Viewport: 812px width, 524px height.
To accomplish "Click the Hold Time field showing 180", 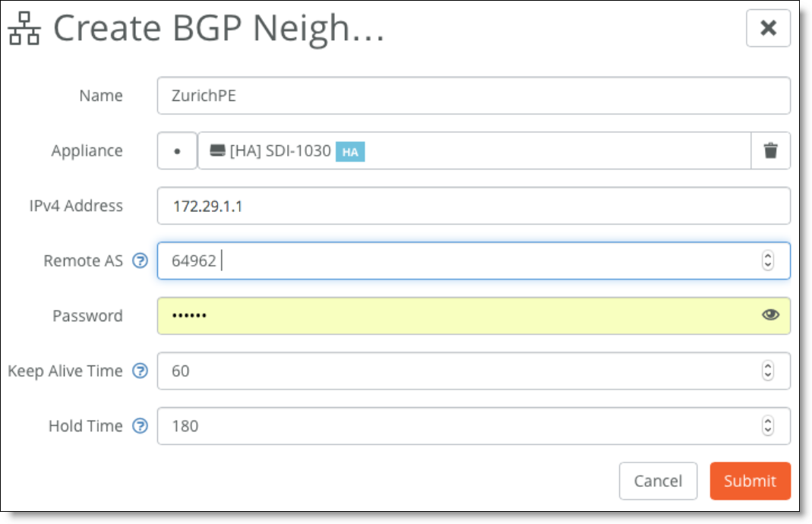I will 474,425.
